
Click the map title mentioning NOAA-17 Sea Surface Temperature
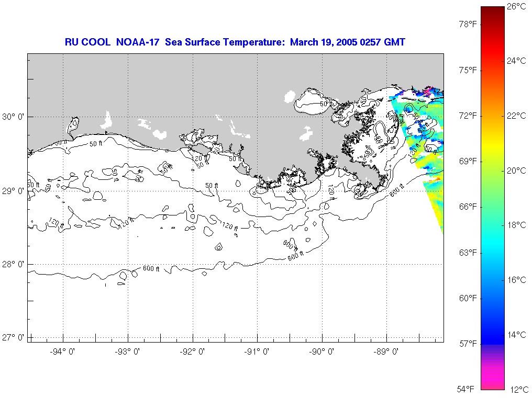[x=235, y=42]
